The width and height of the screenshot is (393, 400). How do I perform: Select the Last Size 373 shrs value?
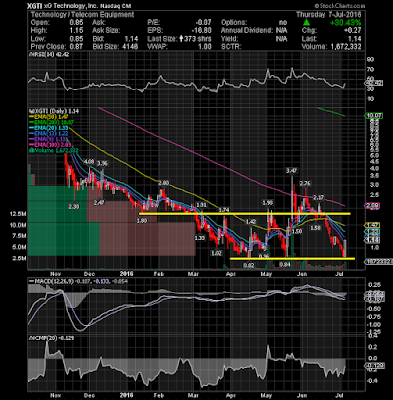[x=195, y=39]
